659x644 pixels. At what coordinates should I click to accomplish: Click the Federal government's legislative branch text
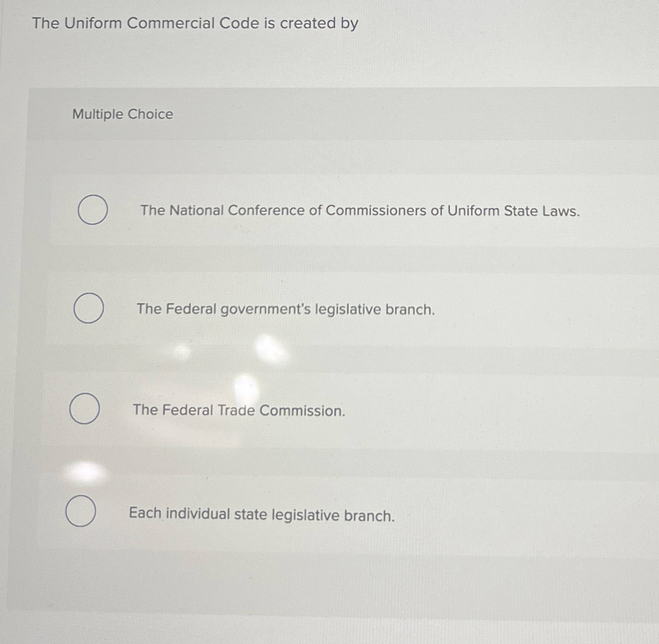pos(285,309)
